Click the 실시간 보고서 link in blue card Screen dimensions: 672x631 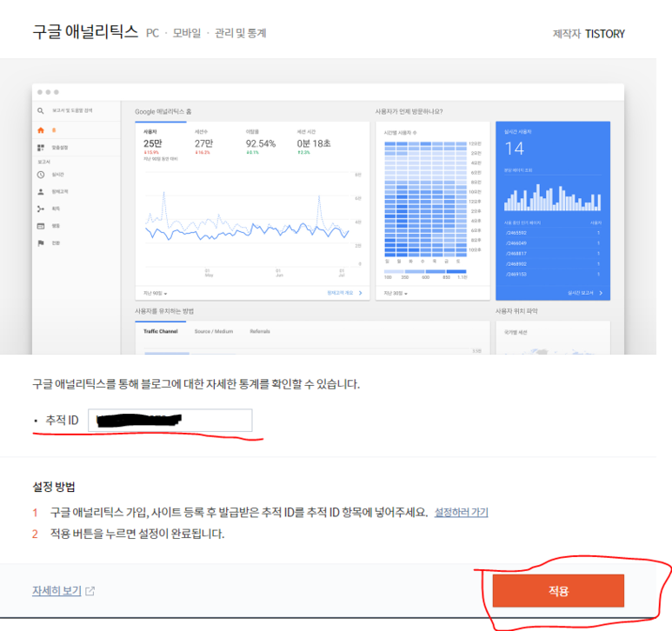(581, 293)
